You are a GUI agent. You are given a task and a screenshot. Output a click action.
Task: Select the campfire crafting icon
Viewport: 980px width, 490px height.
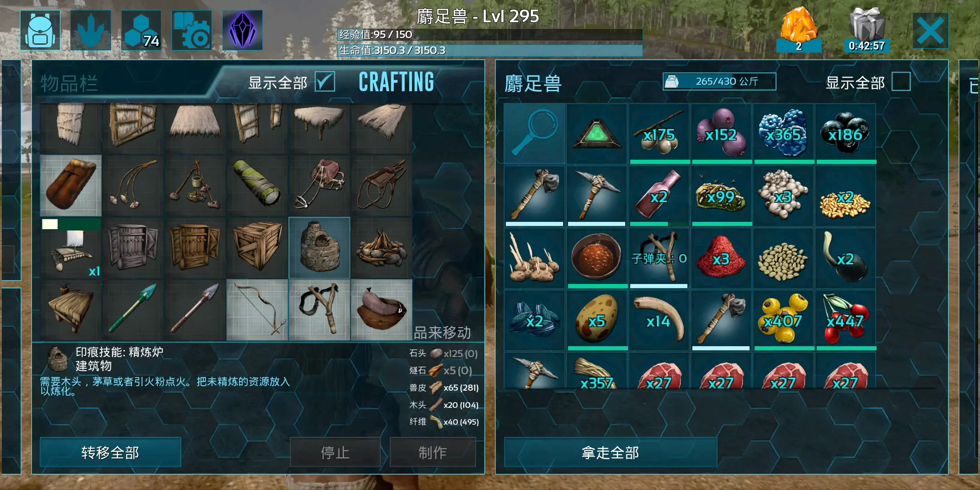[x=382, y=248]
